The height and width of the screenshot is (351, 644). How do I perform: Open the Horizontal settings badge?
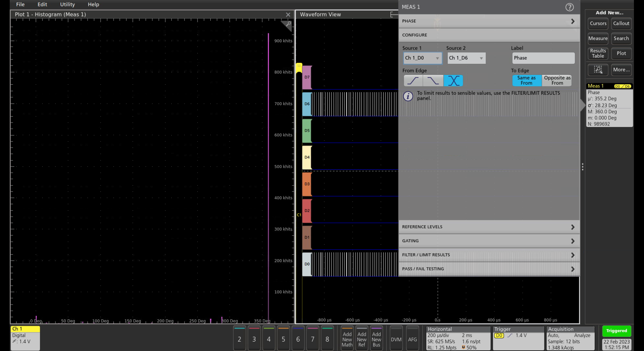click(x=458, y=338)
